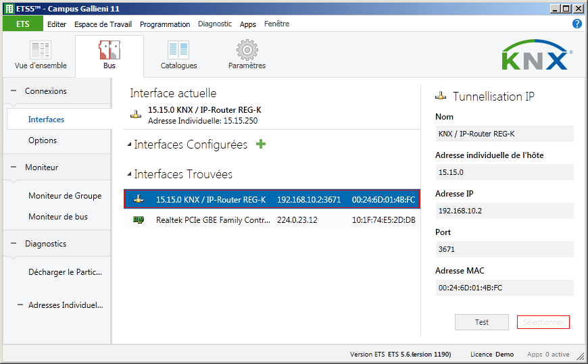Click Licence Demo in status bar
This screenshot has height=364, width=588.
[492, 355]
